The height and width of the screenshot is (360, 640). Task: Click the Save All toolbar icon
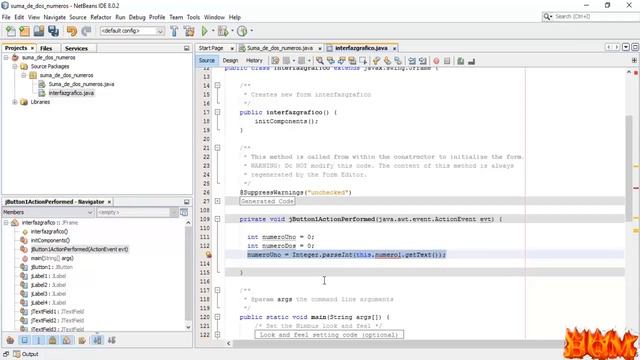coord(53,31)
